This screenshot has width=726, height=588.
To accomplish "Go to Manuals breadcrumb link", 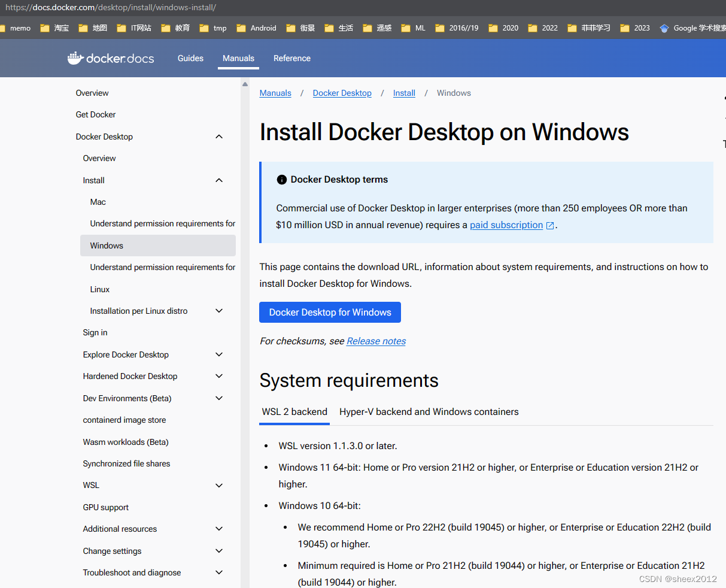I will coord(275,93).
